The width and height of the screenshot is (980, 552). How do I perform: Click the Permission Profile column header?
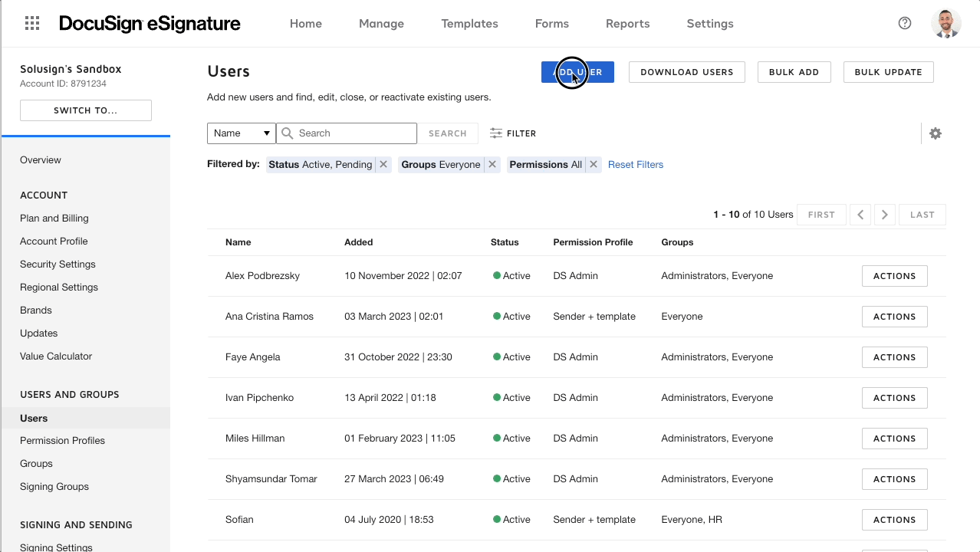[x=593, y=242]
